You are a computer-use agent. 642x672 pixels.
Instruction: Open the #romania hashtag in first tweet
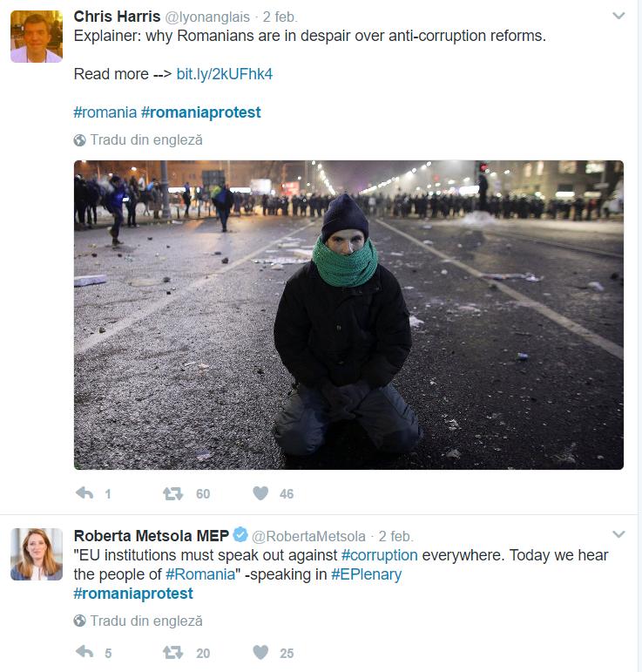[105, 112]
